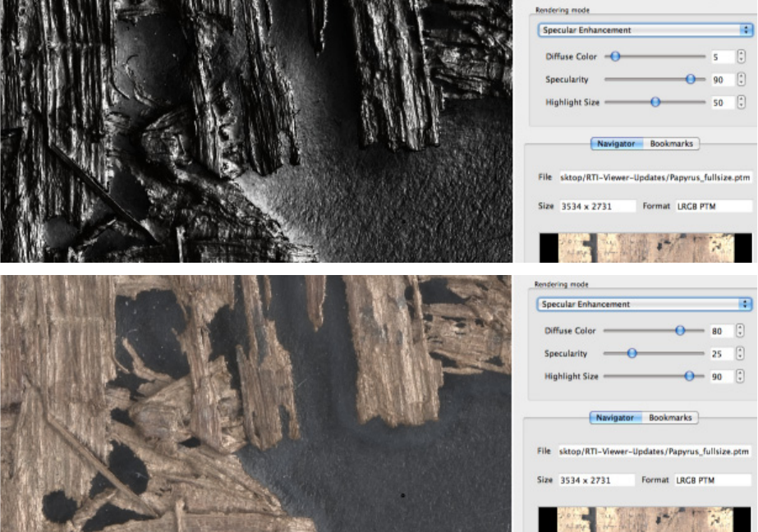Open Rendering mode dropdown in top panel
Screen dimensions: 758x532
point(645,30)
